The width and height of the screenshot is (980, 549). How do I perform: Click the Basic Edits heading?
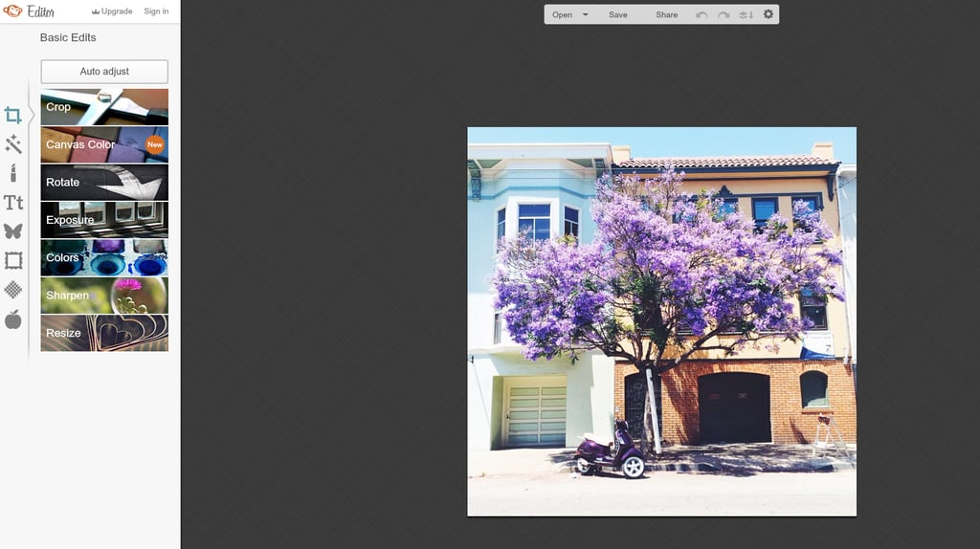(x=68, y=37)
